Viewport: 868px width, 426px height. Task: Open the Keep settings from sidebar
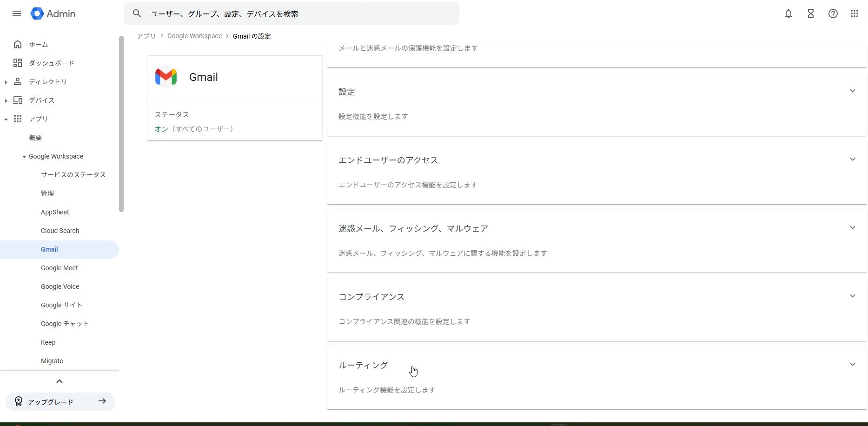click(x=48, y=342)
